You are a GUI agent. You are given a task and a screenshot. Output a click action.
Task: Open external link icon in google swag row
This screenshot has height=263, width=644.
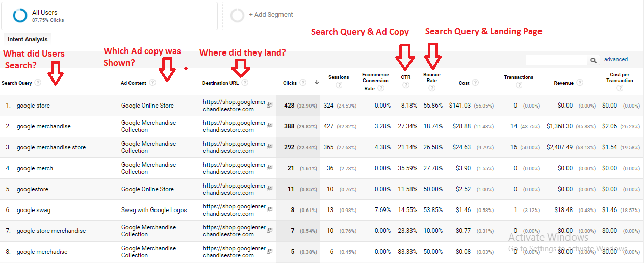click(x=270, y=209)
